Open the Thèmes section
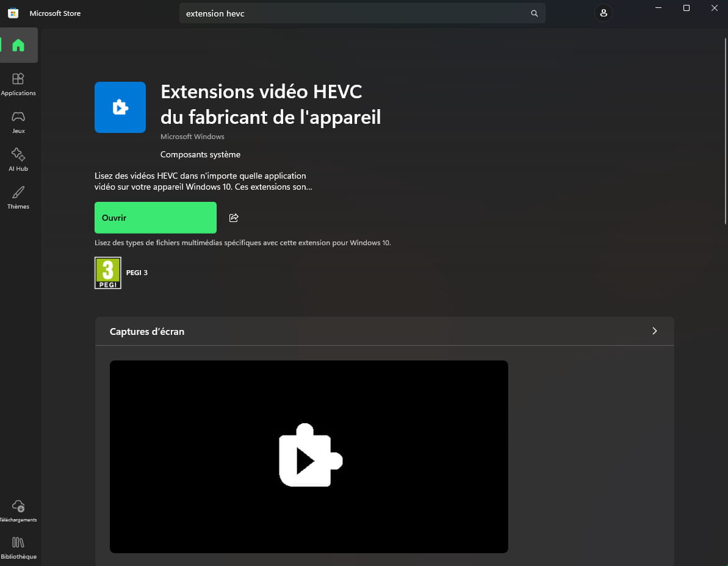The image size is (728, 566). coord(18,198)
